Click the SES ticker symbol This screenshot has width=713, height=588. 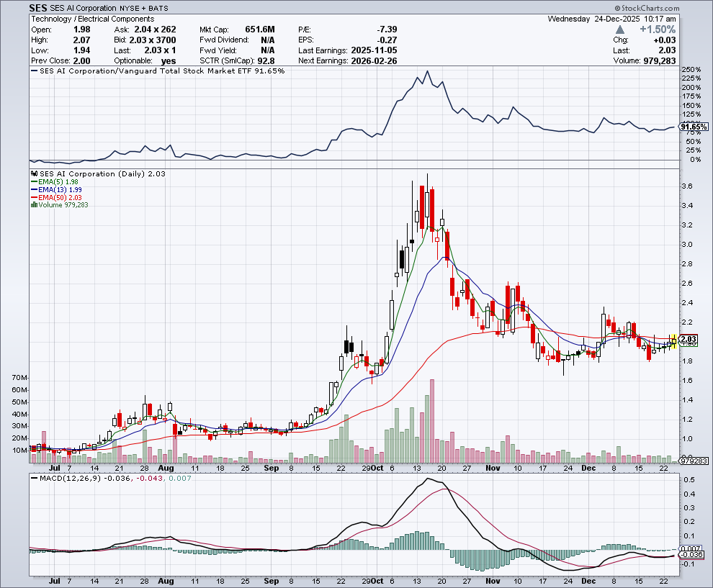point(38,8)
